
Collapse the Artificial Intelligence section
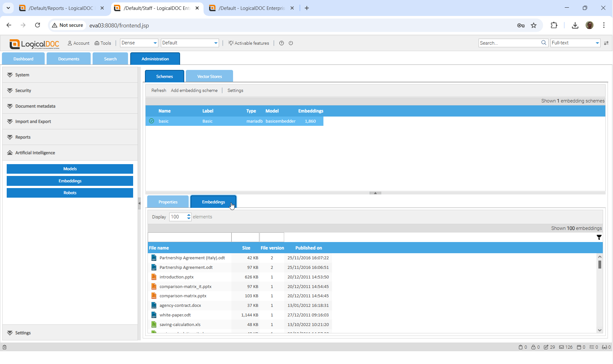35,153
